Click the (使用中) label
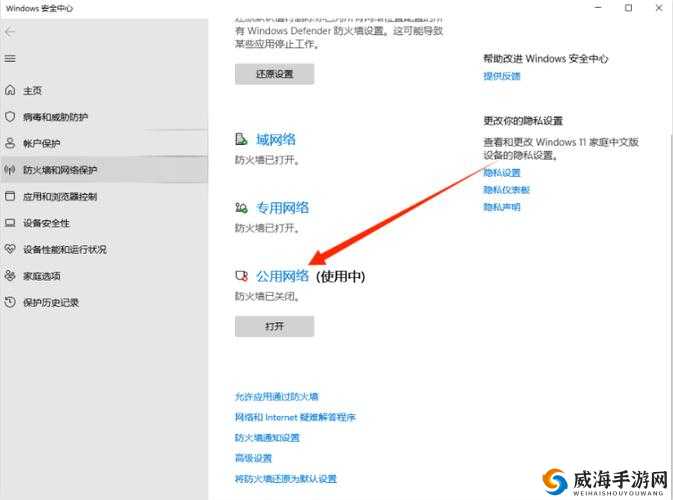 (x=341, y=277)
